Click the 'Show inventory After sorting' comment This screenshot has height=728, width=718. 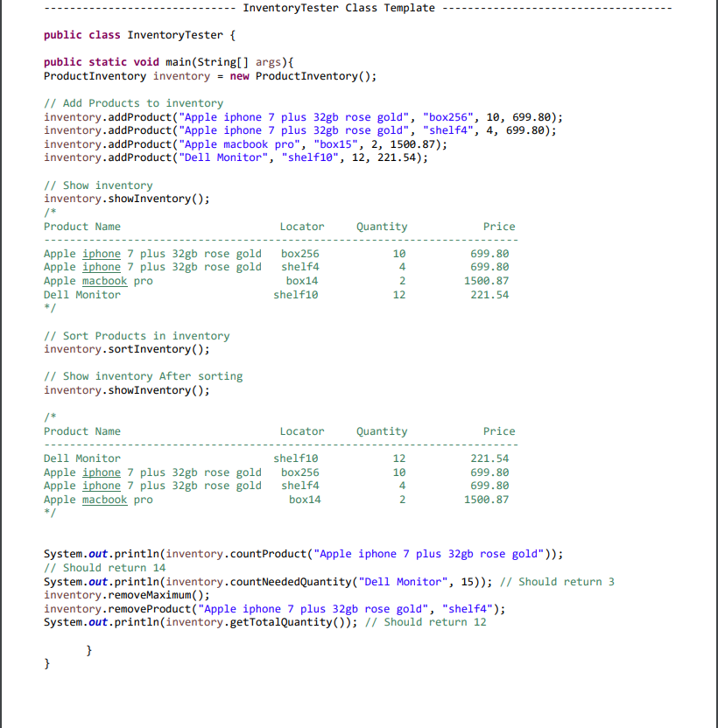pyautogui.click(x=143, y=376)
